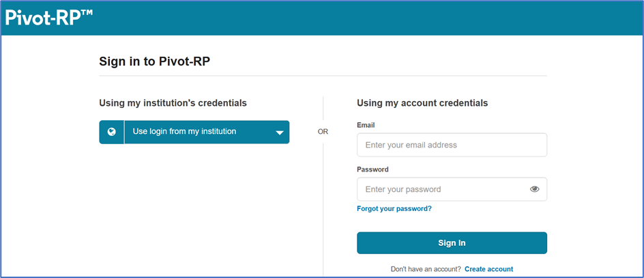Follow the 'Create account' link
The height and width of the screenshot is (278, 644).
pos(488,269)
